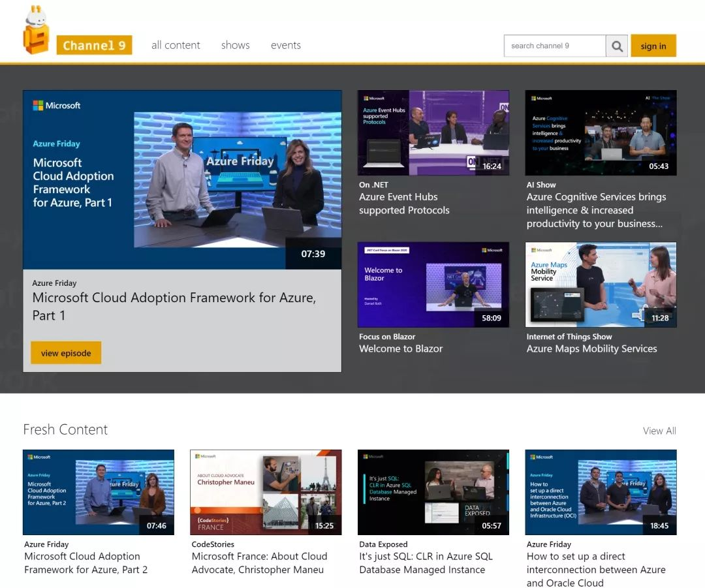Open the Focus on Blazor show link
705x588 pixels.
(387, 337)
